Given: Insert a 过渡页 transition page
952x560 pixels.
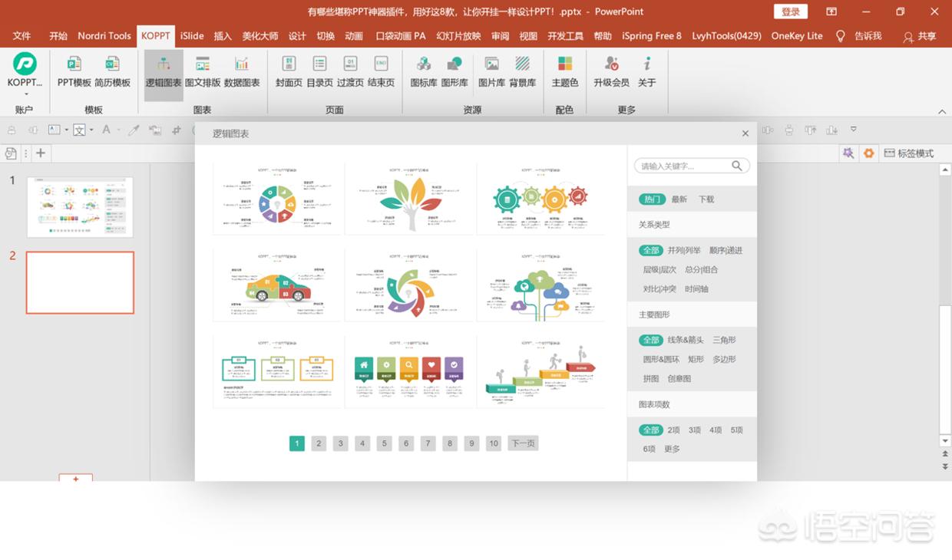Looking at the screenshot, I should pos(350,71).
